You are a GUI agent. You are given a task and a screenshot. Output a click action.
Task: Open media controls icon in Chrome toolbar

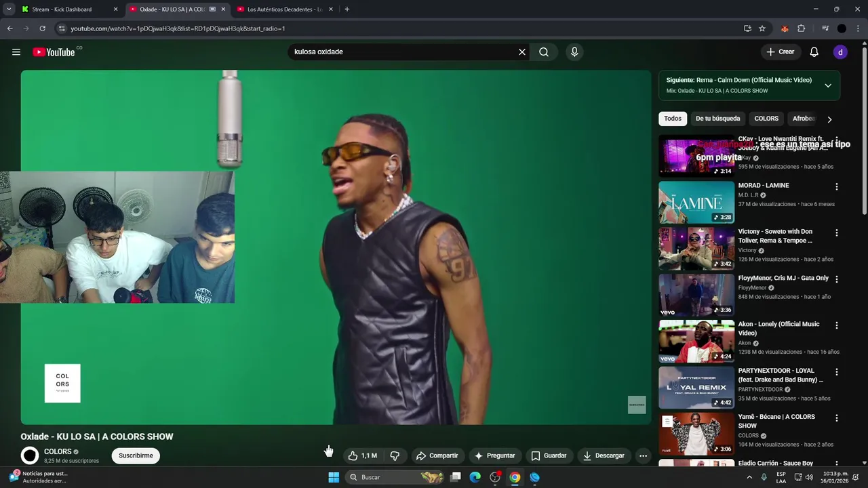825,28
